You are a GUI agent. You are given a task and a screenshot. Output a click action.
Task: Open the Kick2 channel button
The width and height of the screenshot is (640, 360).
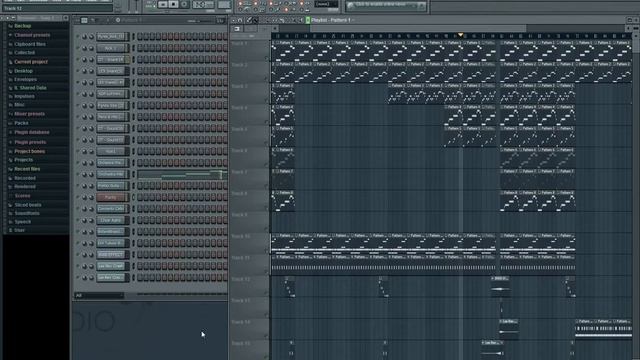[111, 151]
